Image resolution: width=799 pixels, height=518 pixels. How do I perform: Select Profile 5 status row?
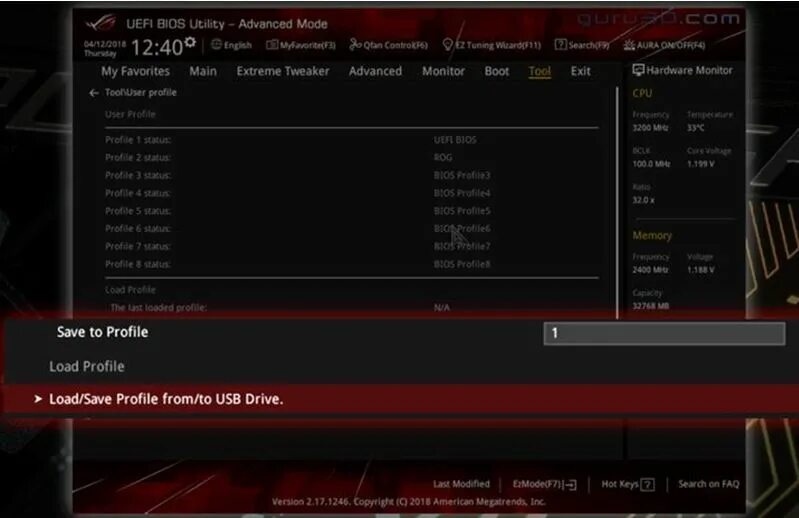[352, 211]
